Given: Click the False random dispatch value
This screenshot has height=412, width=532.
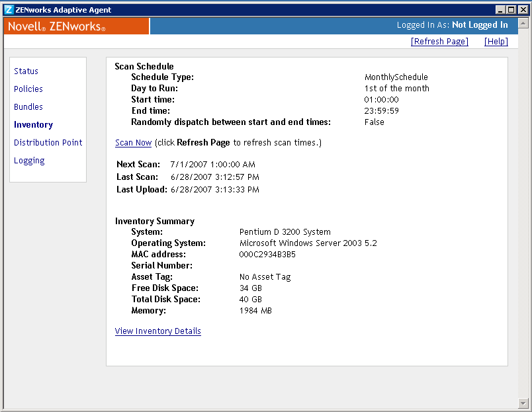Looking at the screenshot, I should pyautogui.click(x=375, y=122).
